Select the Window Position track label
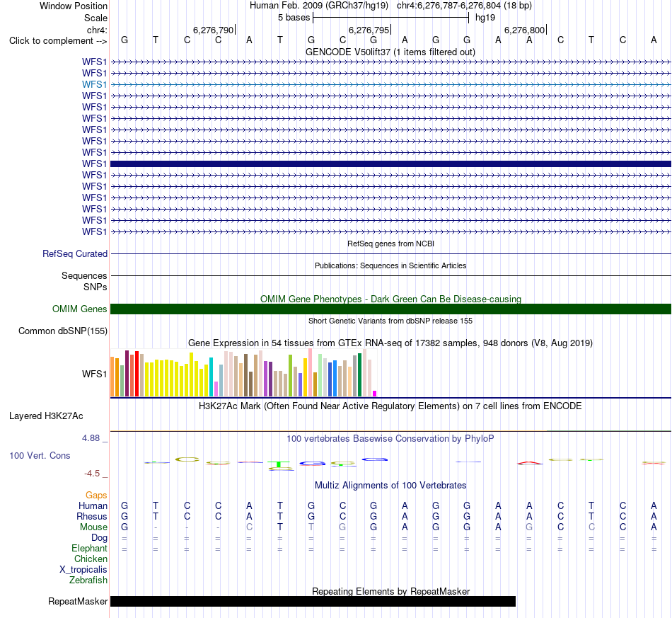The width and height of the screenshot is (672, 618). (74, 6)
